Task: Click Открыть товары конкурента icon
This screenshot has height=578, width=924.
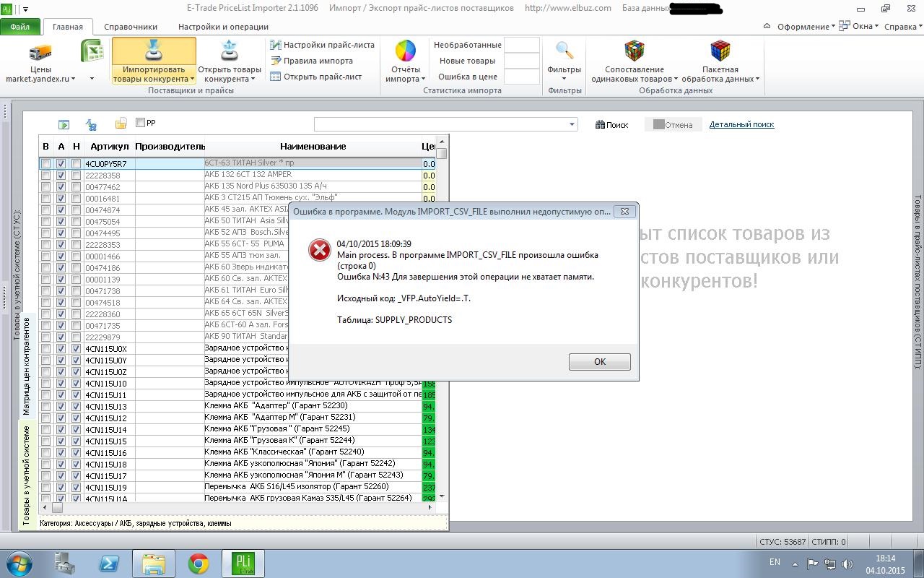Action: [x=230, y=52]
